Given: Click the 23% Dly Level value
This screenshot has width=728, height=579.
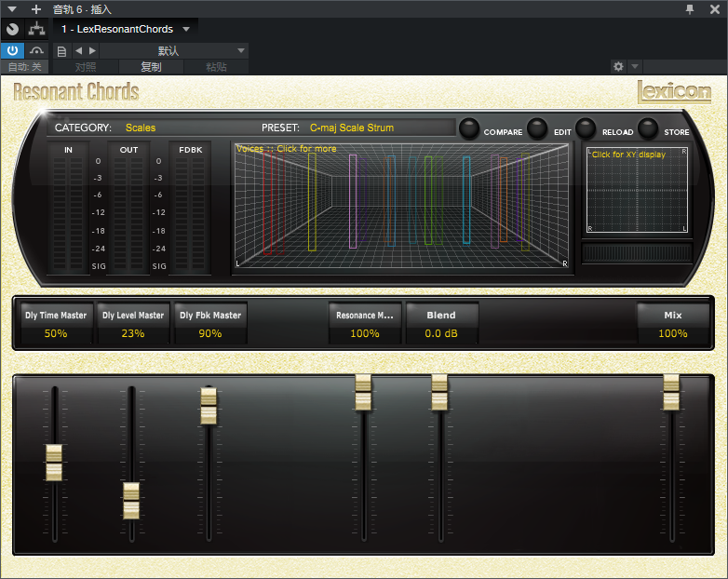Looking at the screenshot, I should [133, 334].
